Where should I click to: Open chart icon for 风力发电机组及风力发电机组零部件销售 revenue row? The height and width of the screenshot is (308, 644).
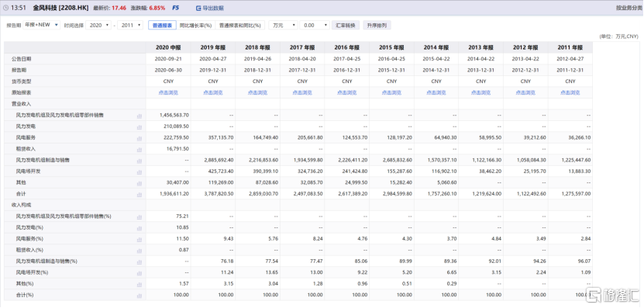pyautogui.click(x=139, y=116)
